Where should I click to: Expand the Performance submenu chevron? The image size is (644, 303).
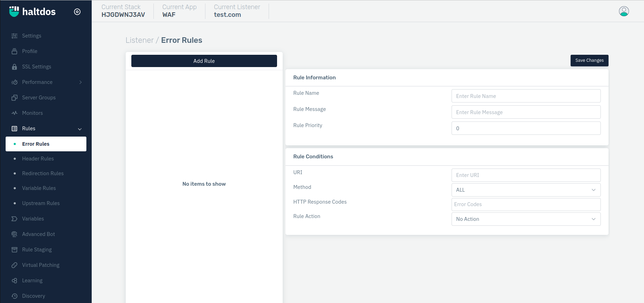(80, 82)
